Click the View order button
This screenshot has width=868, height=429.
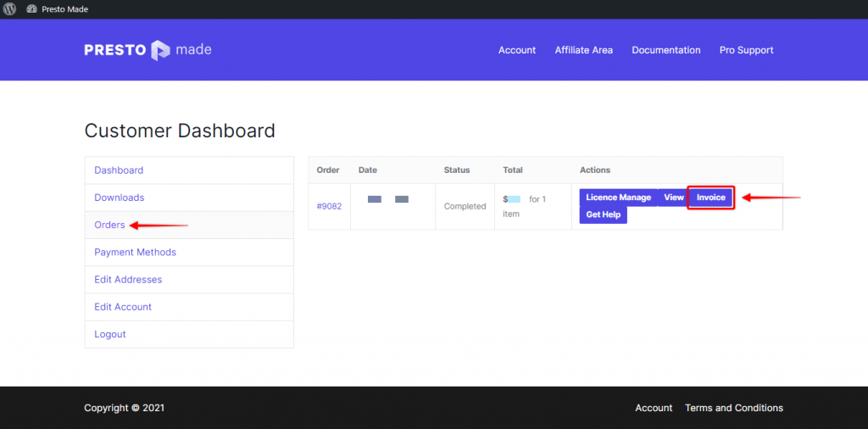click(674, 198)
